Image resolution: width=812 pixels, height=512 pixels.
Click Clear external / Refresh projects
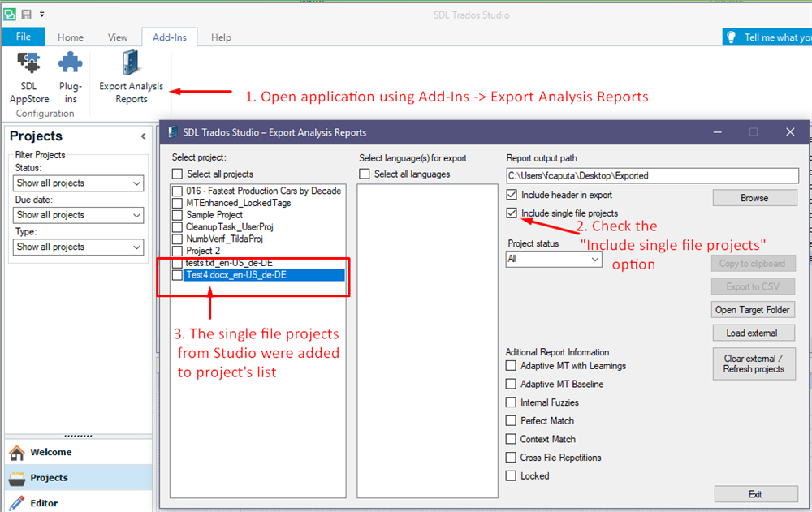click(754, 364)
